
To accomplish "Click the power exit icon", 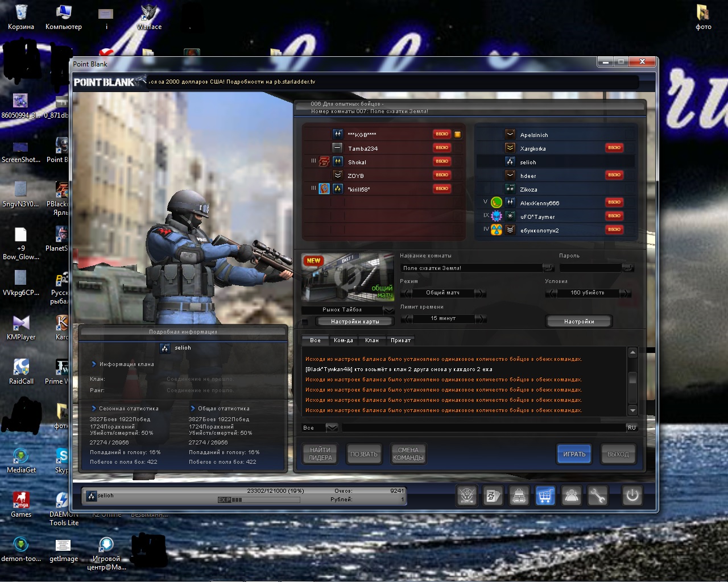I will pyautogui.click(x=632, y=496).
